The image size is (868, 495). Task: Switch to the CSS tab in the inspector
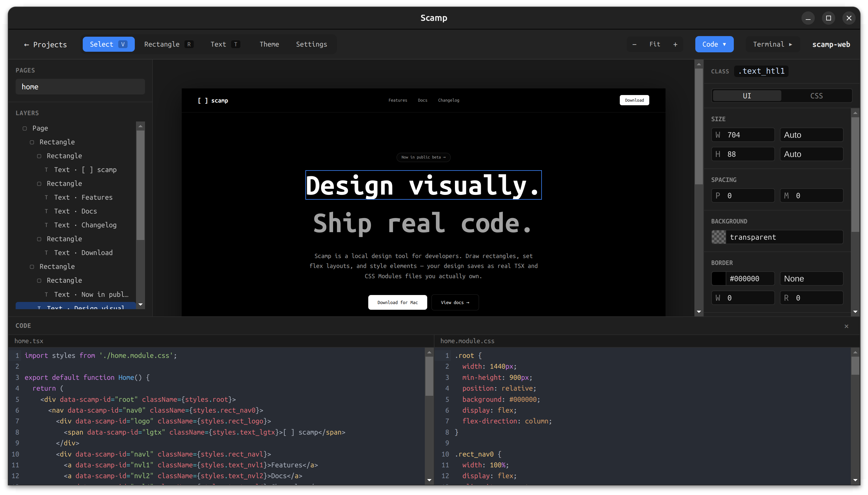coord(816,96)
